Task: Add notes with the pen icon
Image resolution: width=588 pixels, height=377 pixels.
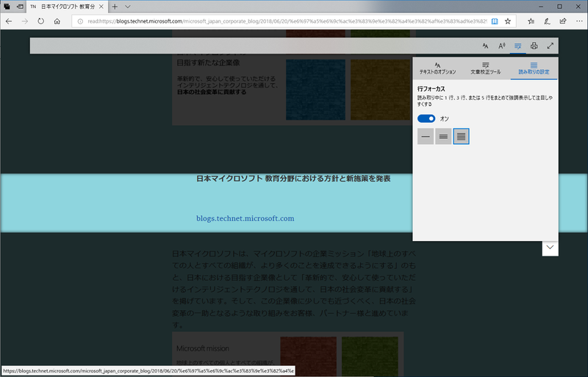Action: pyautogui.click(x=547, y=21)
